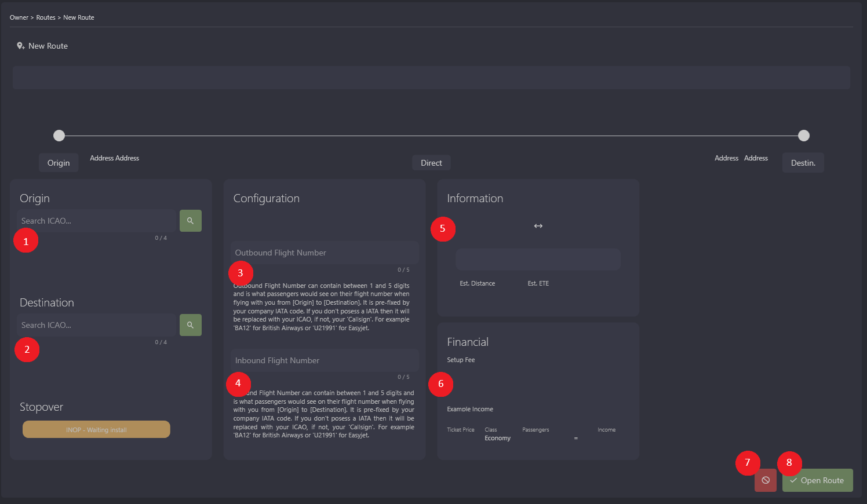Click the map pin icon beside New Route heading
This screenshot has height=504, width=867.
(x=20, y=46)
